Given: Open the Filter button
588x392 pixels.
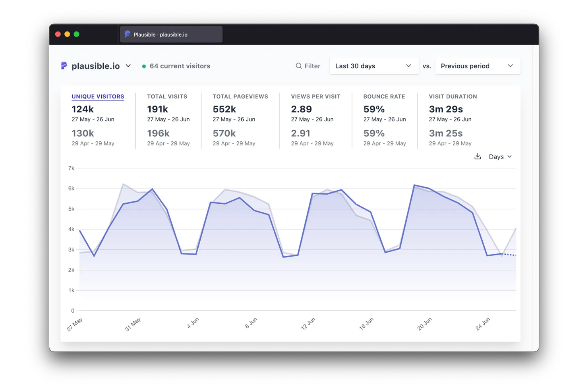Looking at the screenshot, I should [x=308, y=66].
